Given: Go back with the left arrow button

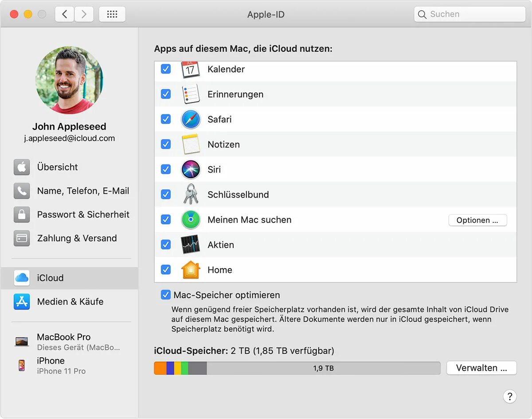Looking at the screenshot, I should click(x=65, y=14).
